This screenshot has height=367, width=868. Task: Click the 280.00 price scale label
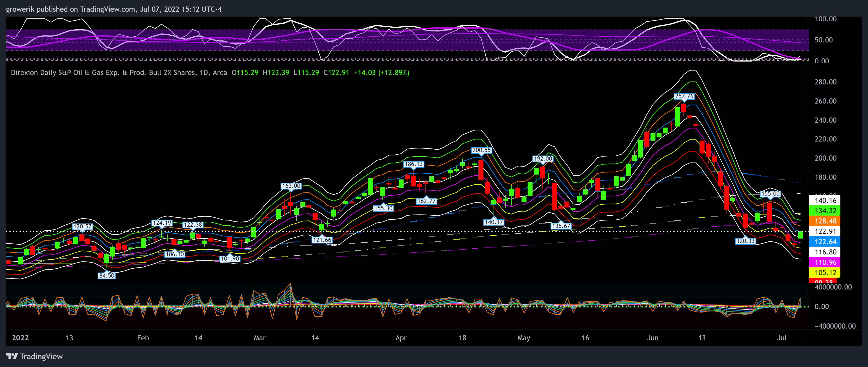coord(826,82)
